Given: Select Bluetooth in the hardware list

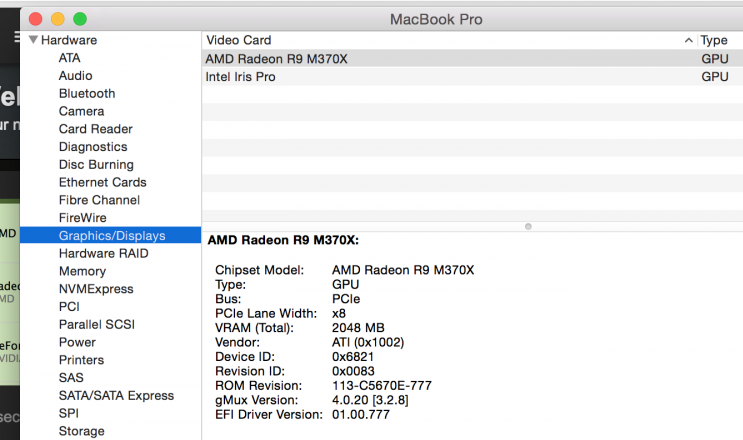Looking at the screenshot, I should tap(87, 93).
